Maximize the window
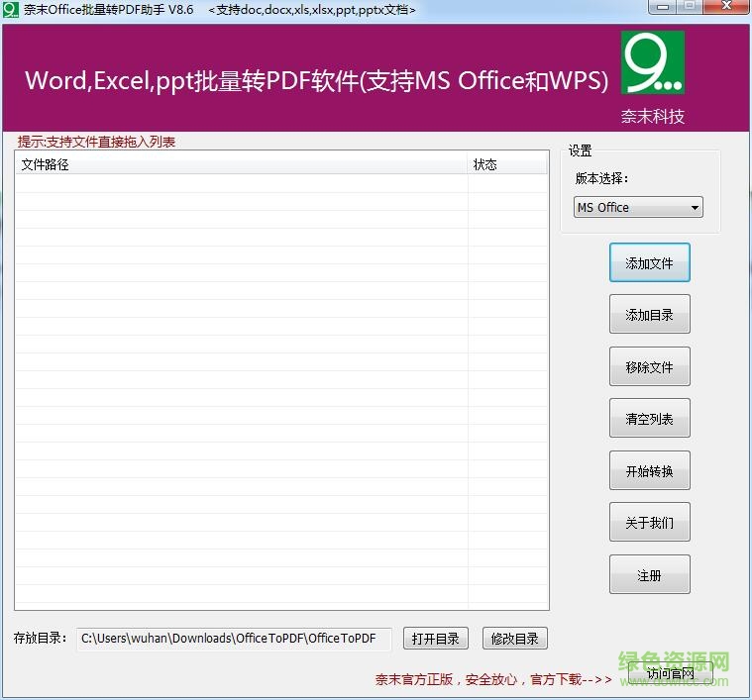 [x=689, y=7]
